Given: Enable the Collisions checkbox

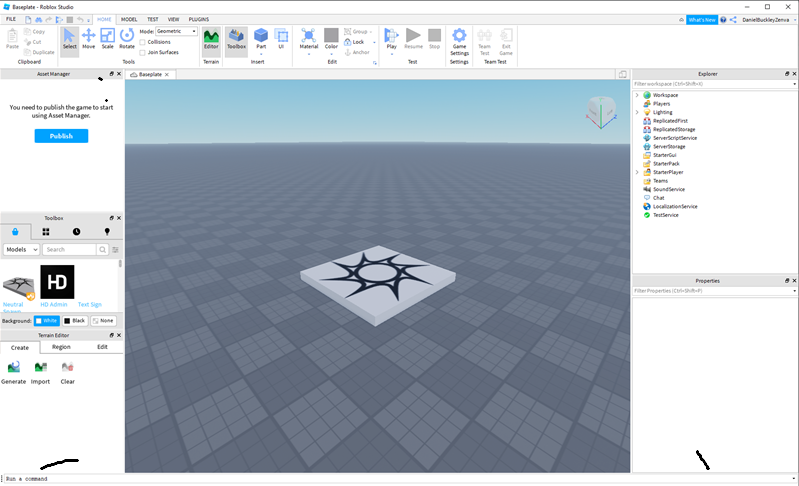Looking at the screenshot, I should coord(143,42).
